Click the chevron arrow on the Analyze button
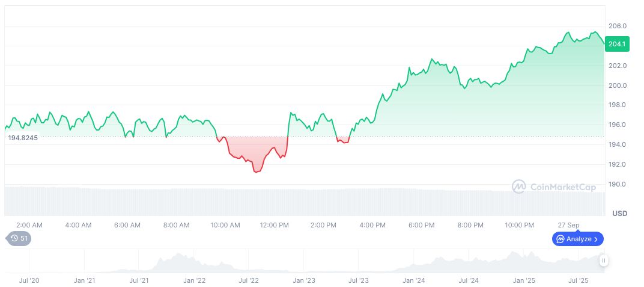Viewport: 644px width, 287px height. coord(595,239)
